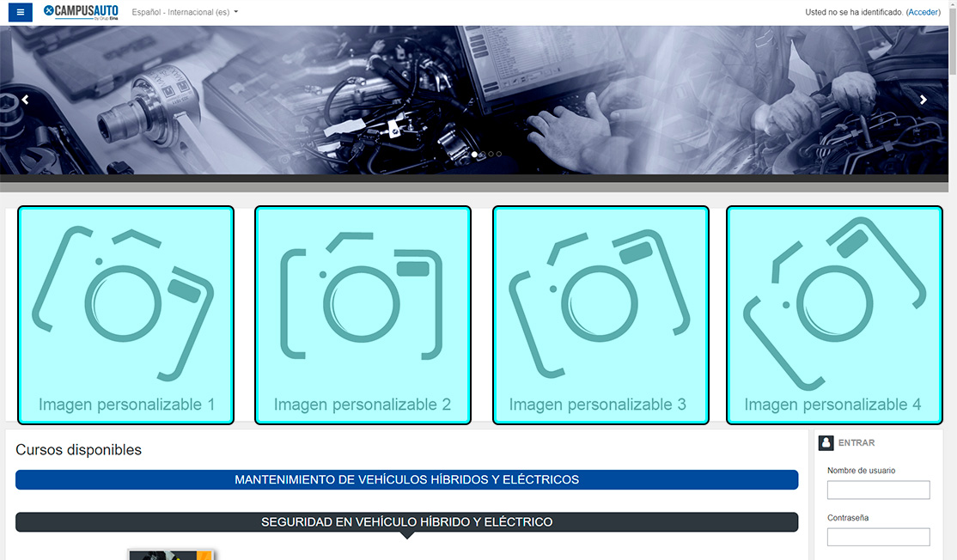Open the Imagen personalizable 1 camera tile
Screen dimensions: 957x560
[125, 315]
